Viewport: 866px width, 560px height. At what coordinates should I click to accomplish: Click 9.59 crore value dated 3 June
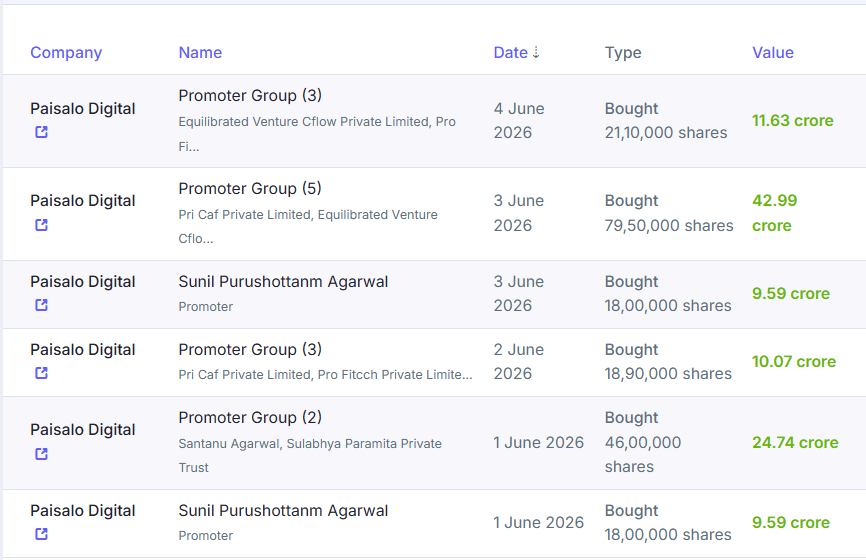[x=791, y=293]
